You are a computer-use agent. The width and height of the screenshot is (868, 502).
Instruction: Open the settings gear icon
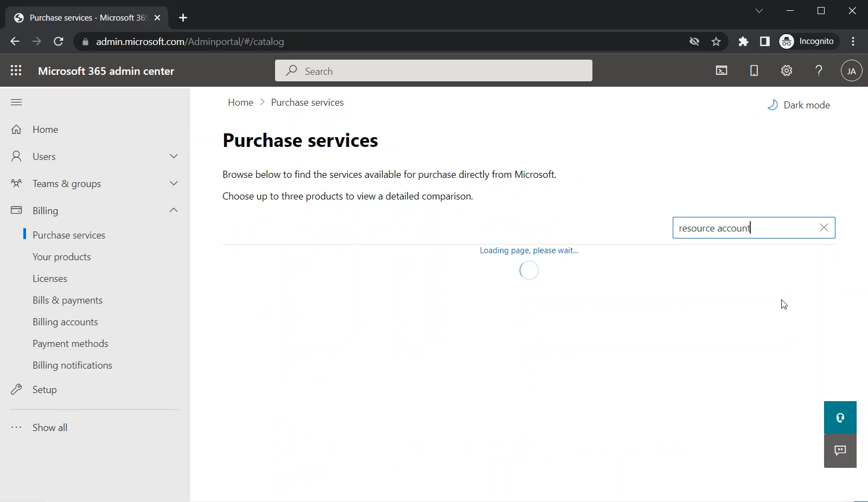coord(787,70)
